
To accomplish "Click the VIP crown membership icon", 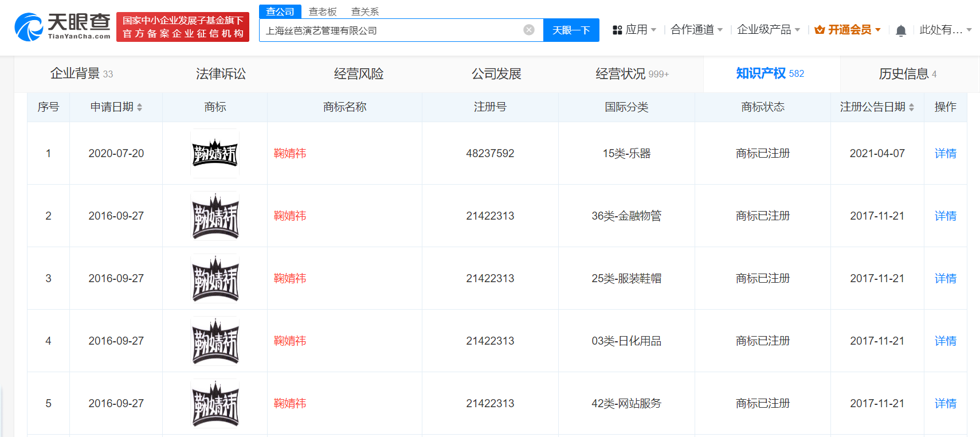I will (x=820, y=30).
